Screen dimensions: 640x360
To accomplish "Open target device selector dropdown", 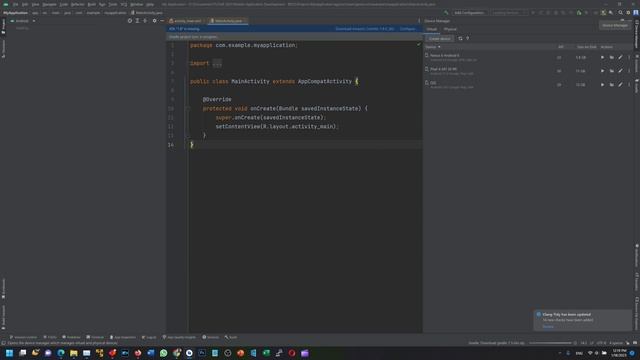I will pyautogui.click(x=509, y=13).
